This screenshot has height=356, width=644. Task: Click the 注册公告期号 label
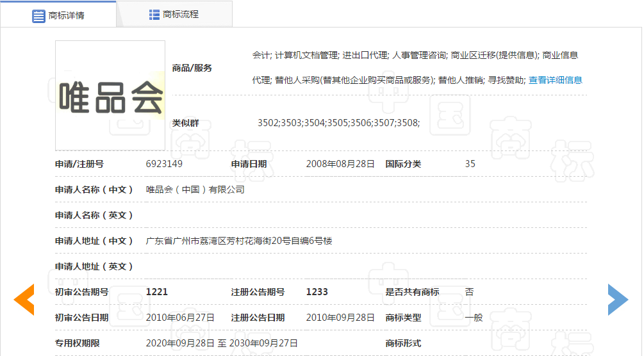coord(258,292)
